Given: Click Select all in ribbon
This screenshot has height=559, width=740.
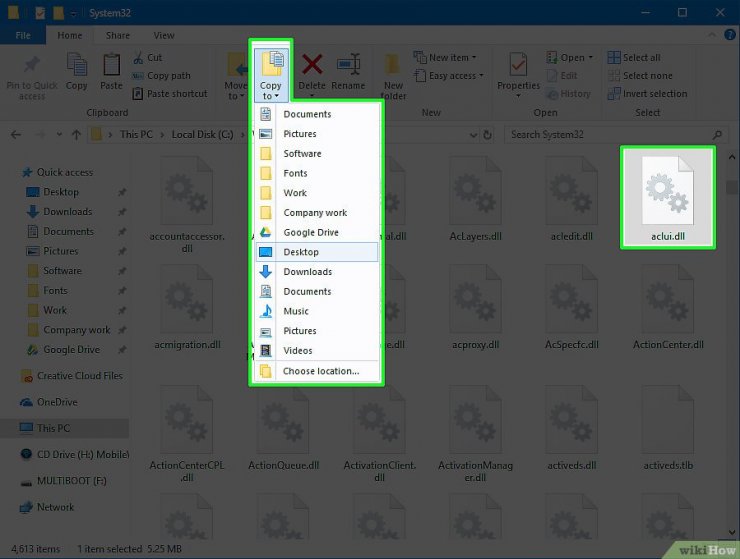Looking at the screenshot, I should click(x=634, y=58).
